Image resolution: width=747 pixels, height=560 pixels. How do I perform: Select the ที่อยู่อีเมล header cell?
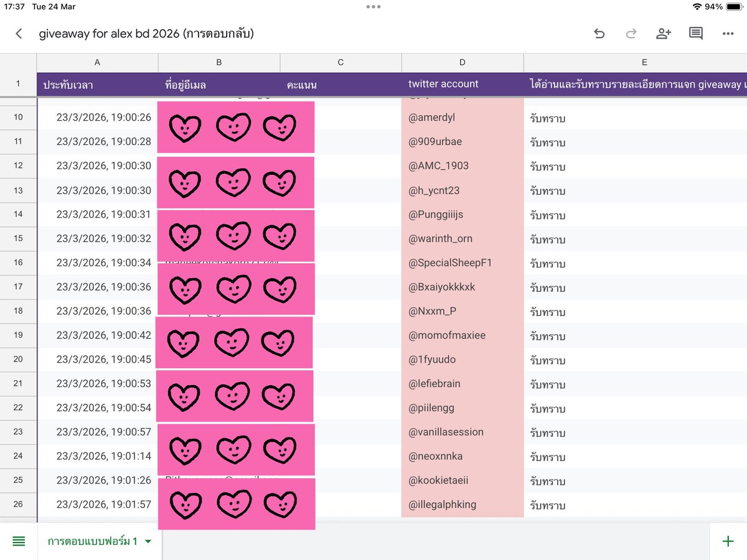point(219,84)
